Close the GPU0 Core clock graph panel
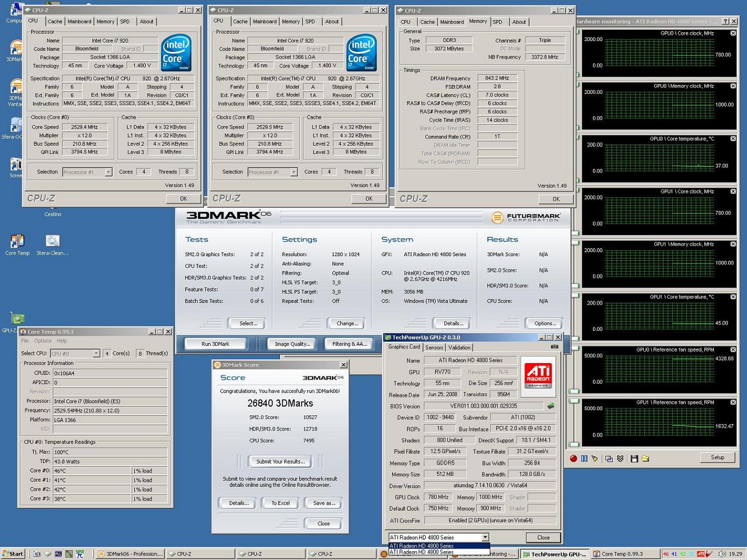747x560 pixels. click(733, 33)
